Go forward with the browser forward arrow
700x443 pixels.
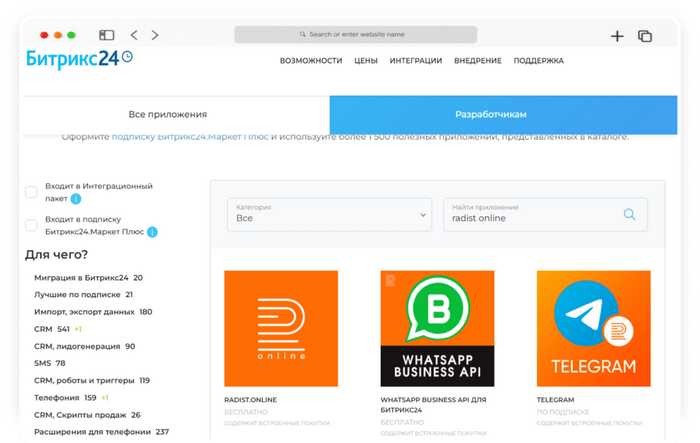pos(155,35)
